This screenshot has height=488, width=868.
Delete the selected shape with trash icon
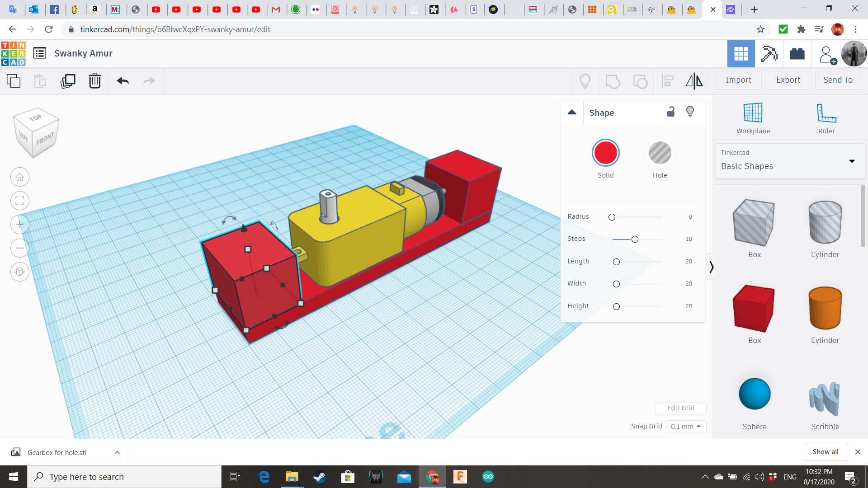pos(95,81)
